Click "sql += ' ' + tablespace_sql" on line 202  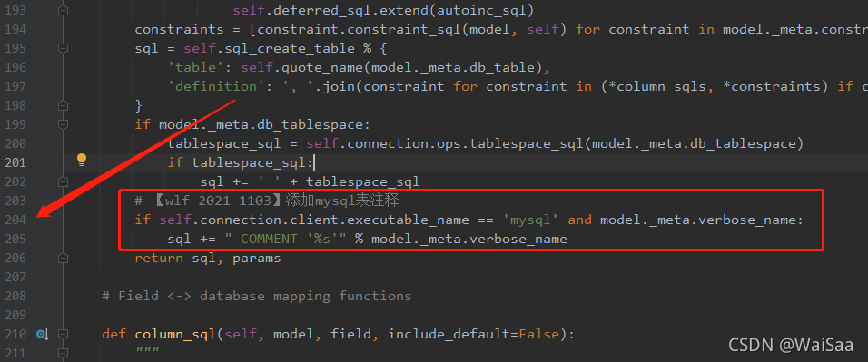point(310,182)
